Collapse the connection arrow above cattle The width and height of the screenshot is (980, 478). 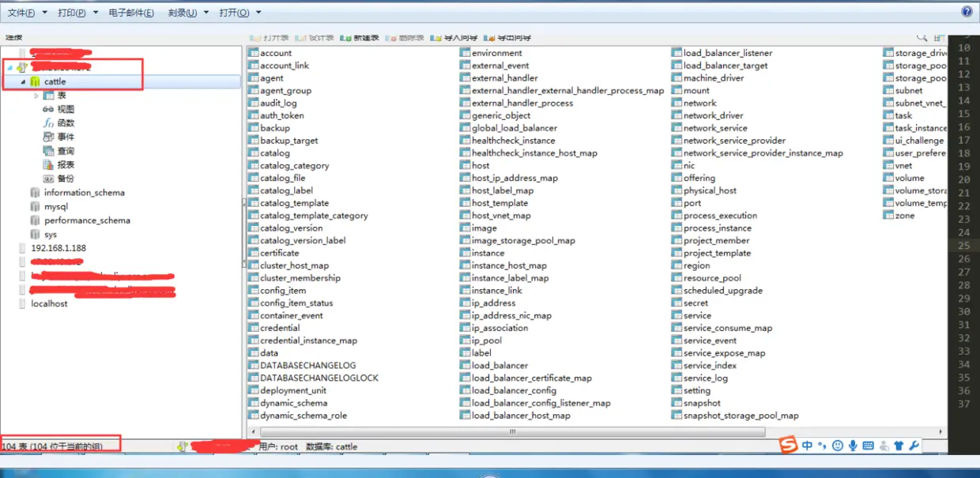click(9, 67)
